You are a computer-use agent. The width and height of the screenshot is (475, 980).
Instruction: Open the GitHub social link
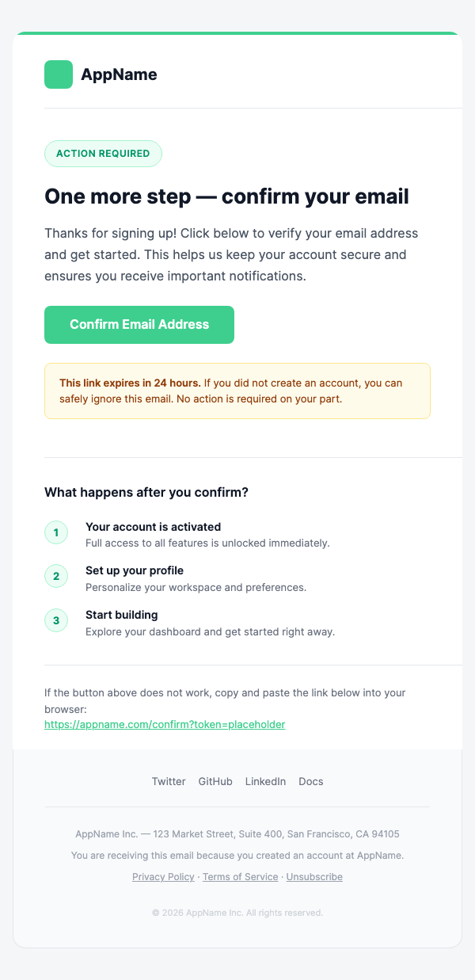[215, 781]
